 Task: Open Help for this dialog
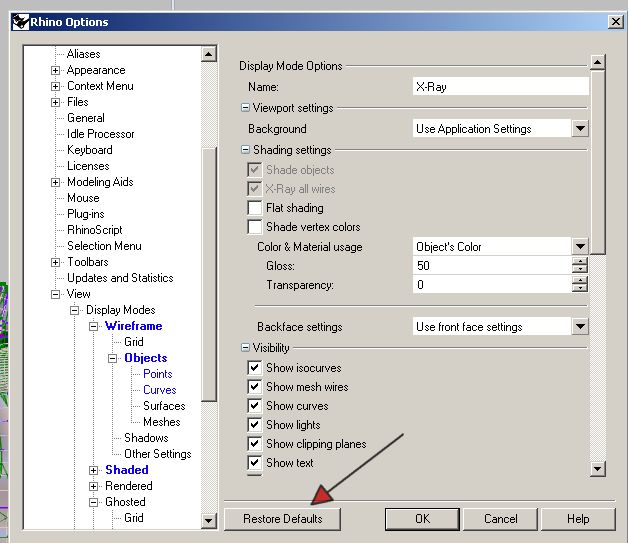[578, 519]
